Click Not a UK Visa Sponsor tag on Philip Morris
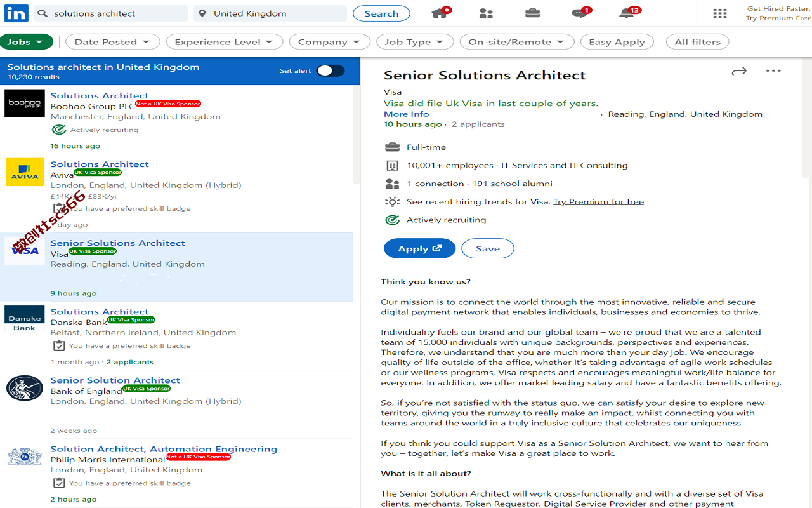 [198, 457]
